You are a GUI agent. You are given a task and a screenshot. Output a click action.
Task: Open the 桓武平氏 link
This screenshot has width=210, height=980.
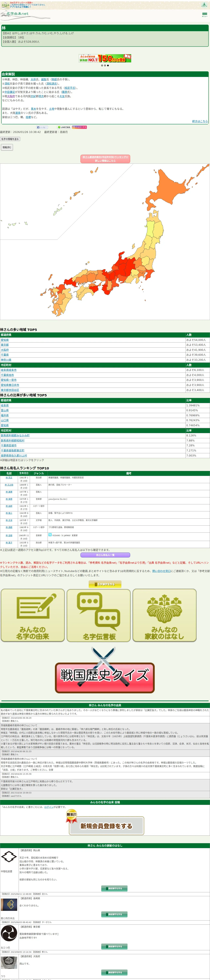pos(70,88)
